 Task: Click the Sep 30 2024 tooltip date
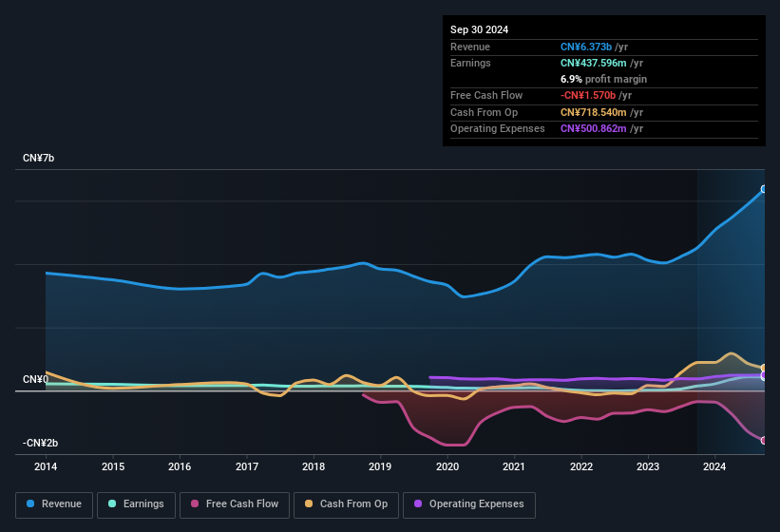click(x=480, y=29)
